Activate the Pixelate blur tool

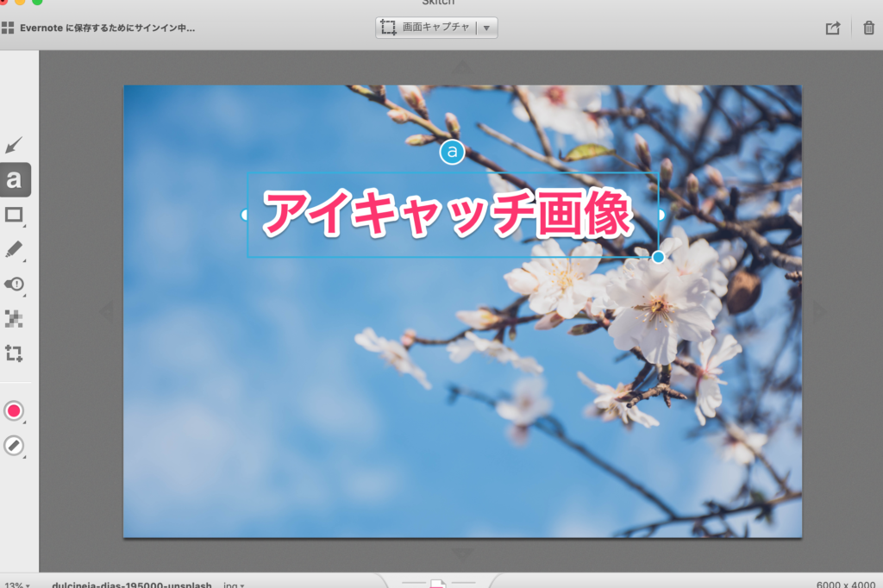click(14, 319)
